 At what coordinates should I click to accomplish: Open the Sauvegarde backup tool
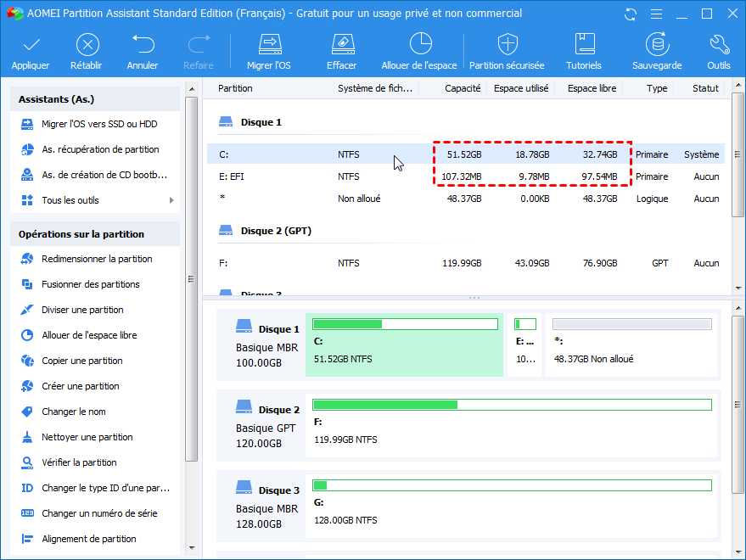656,45
